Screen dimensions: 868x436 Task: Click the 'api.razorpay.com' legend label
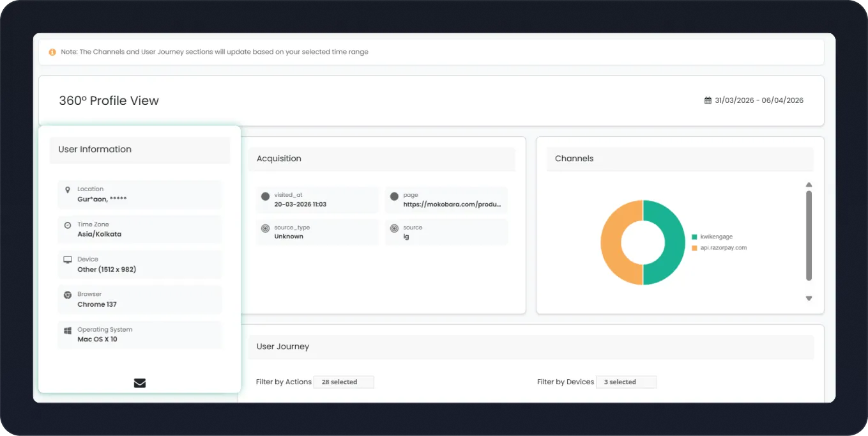point(724,247)
